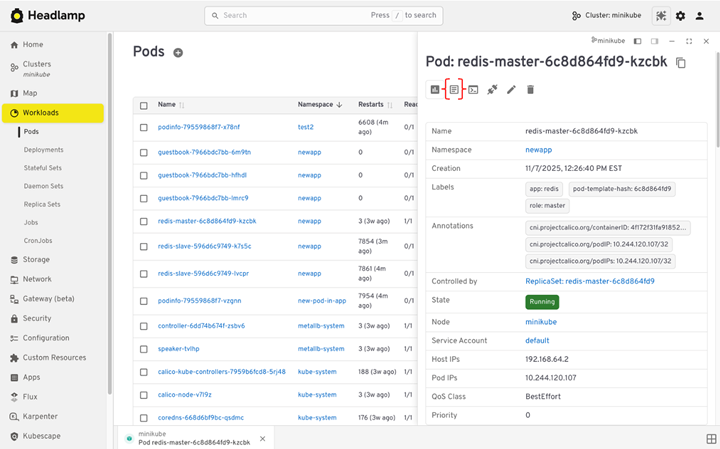
Task: Click the Security lock icon
Action: 14,319
